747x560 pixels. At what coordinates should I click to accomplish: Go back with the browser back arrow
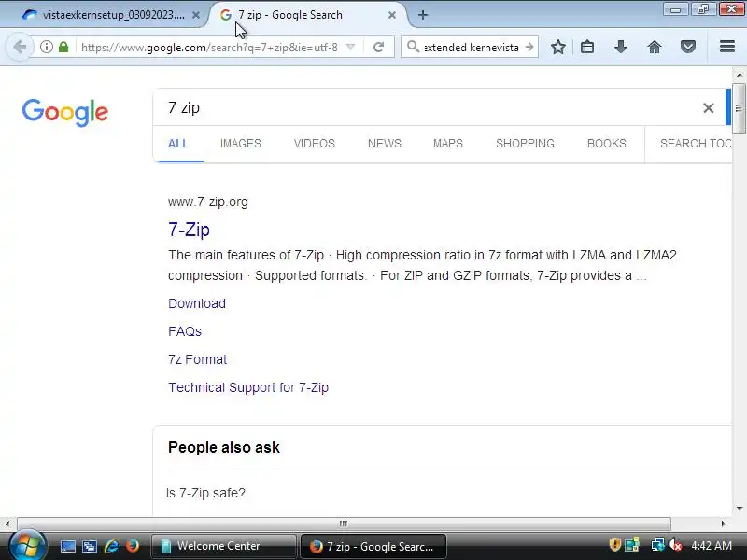20,47
